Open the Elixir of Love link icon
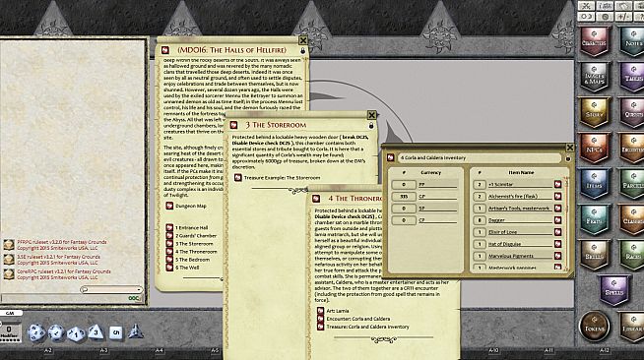644x360 pixels. (557, 232)
